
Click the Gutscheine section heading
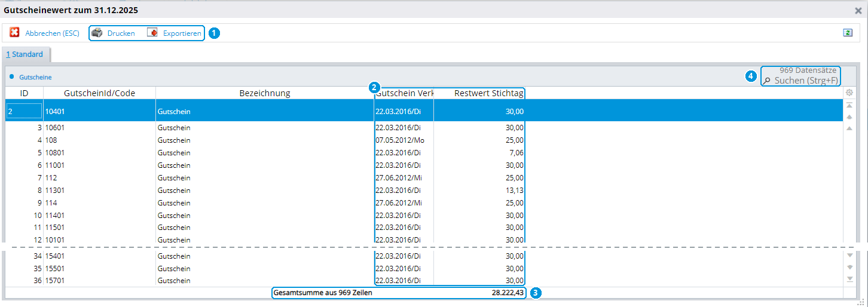(x=35, y=77)
